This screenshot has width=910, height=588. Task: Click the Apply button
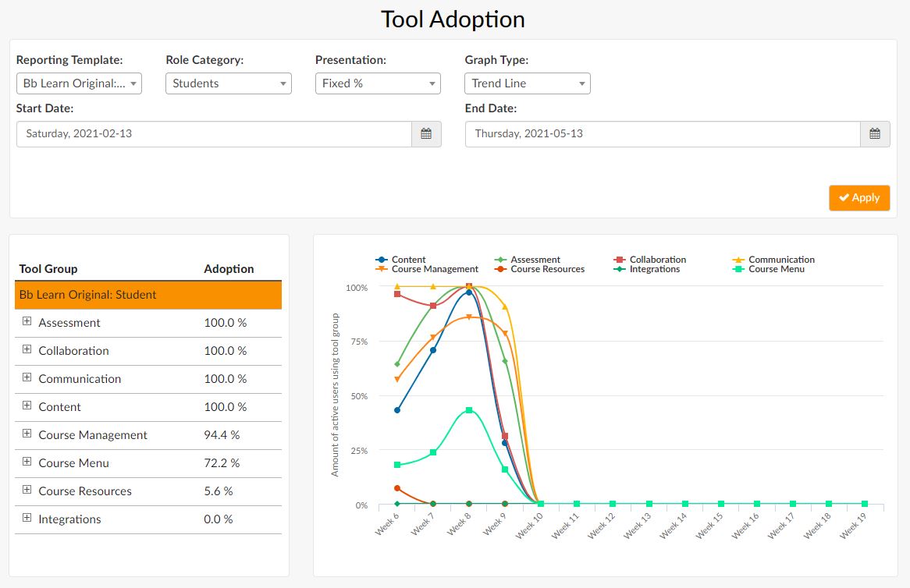[x=859, y=198]
